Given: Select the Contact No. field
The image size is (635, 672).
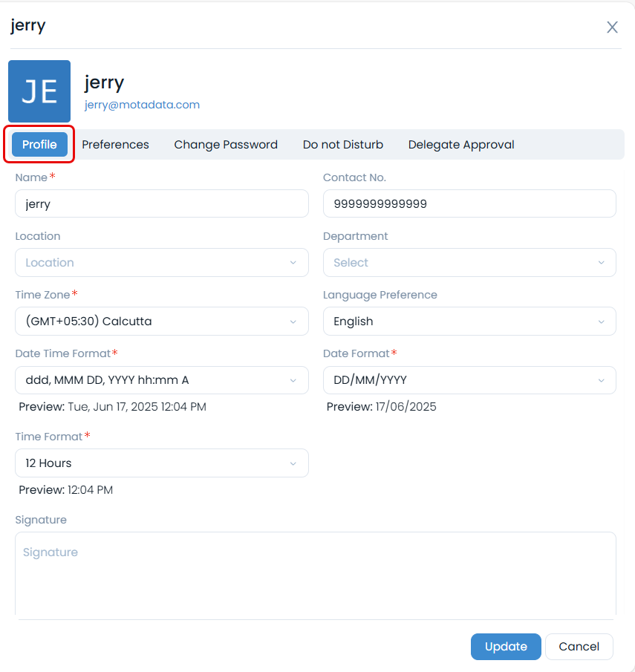Looking at the screenshot, I should (469, 203).
